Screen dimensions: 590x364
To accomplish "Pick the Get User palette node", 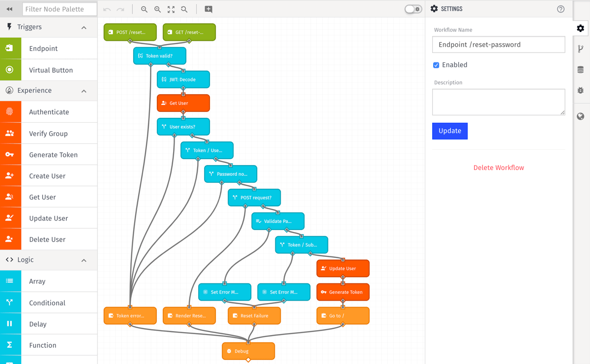I will 49,196.
